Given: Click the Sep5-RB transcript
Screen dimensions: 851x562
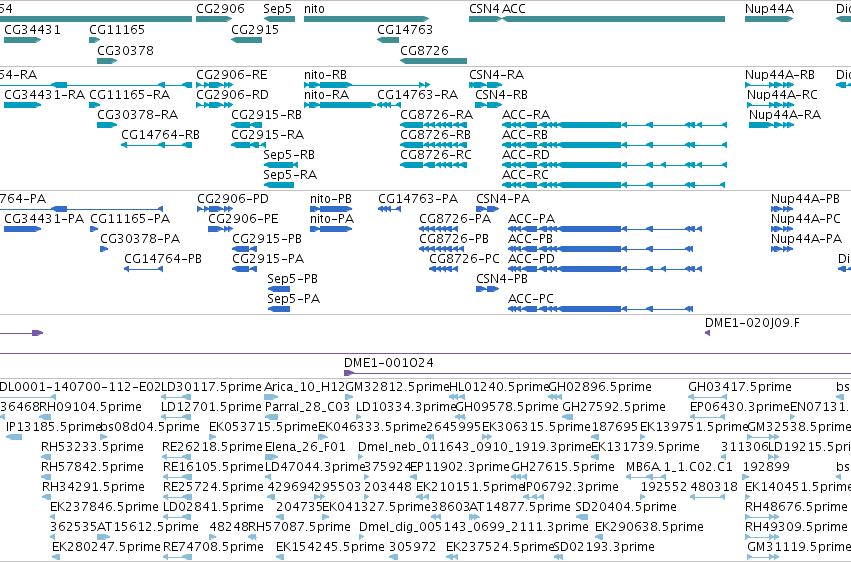Looking at the screenshot, I should (281, 165).
